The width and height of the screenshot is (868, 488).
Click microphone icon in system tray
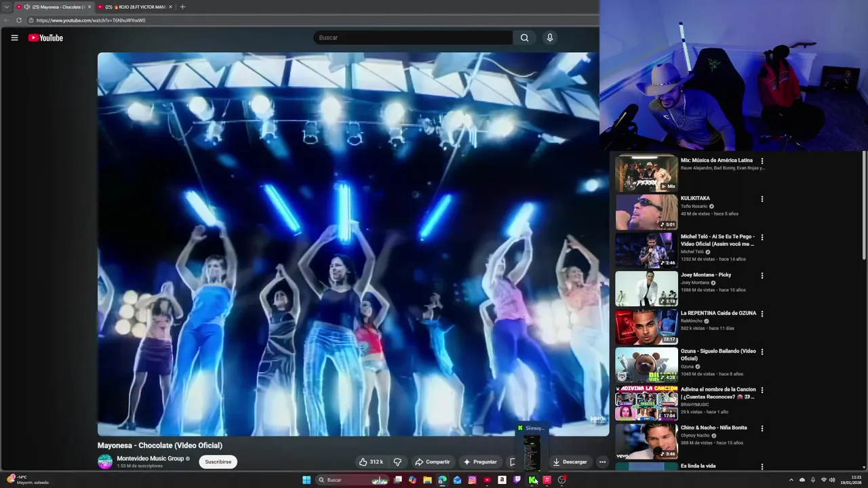(813, 480)
